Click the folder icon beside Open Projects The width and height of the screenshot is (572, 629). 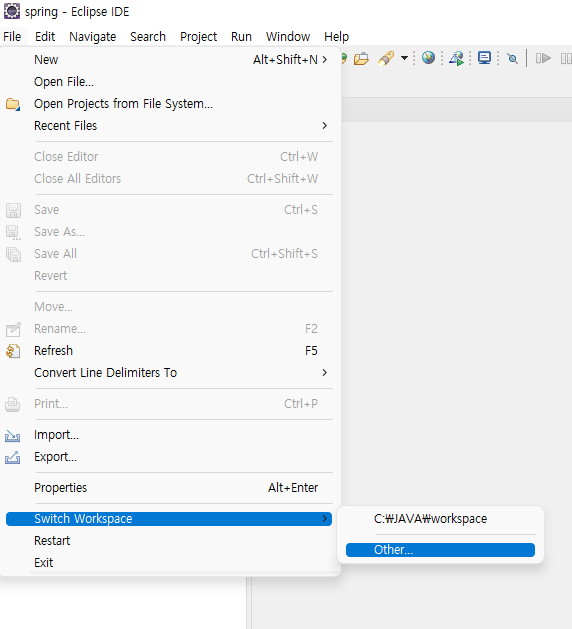[x=13, y=104]
